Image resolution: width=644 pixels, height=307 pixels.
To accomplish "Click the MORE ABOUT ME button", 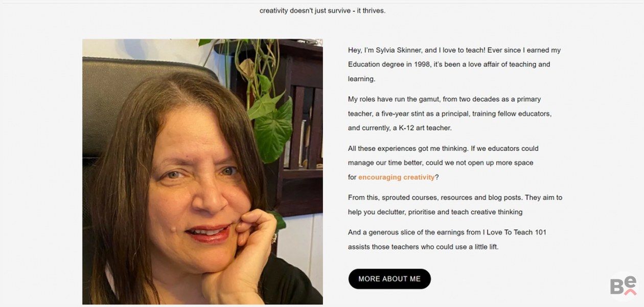I will (x=389, y=279).
